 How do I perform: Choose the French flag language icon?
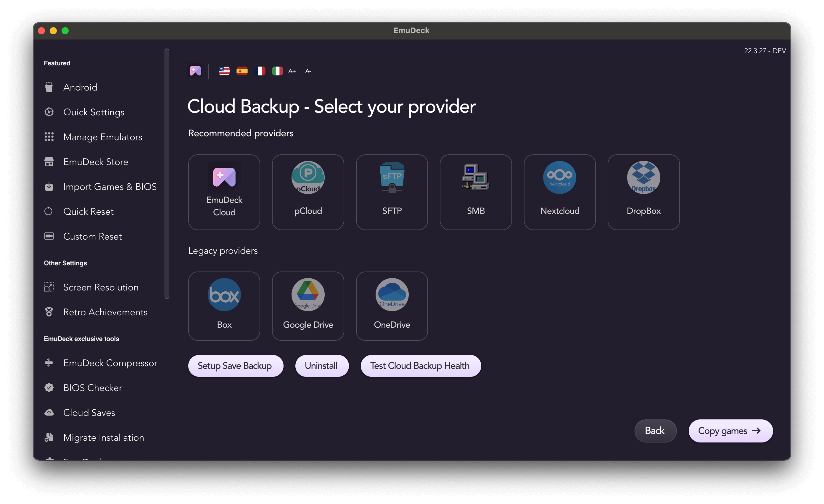(x=260, y=71)
